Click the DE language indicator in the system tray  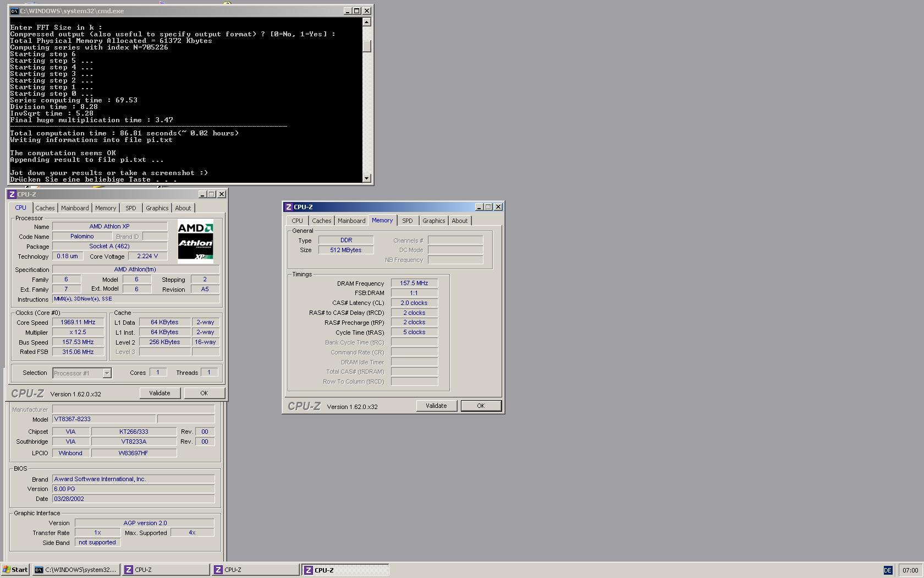888,570
